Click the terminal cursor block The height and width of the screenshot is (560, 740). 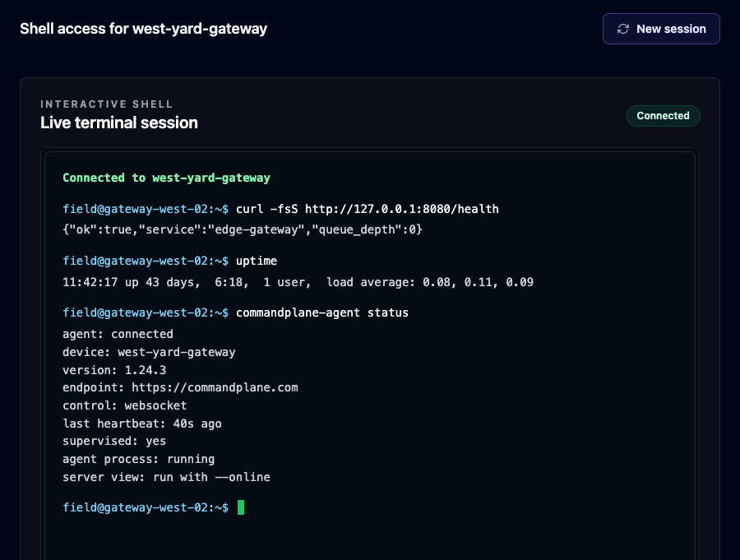pyautogui.click(x=241, y=507)
